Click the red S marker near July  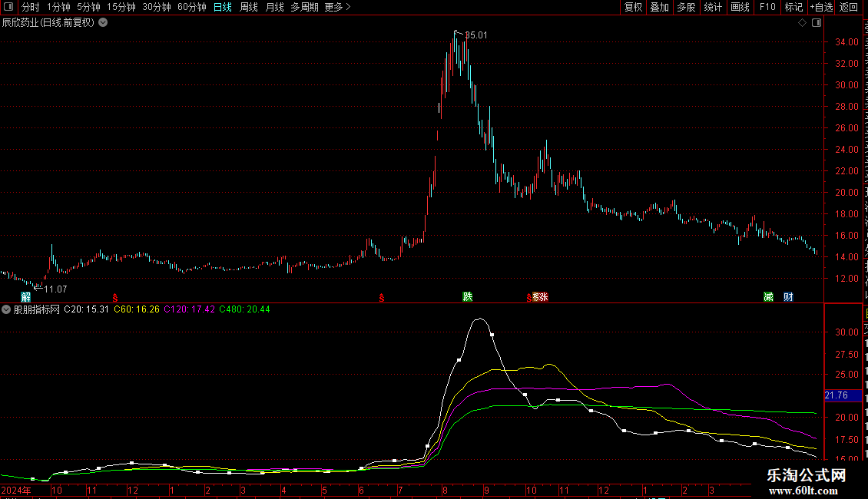[x=382, y=298]
